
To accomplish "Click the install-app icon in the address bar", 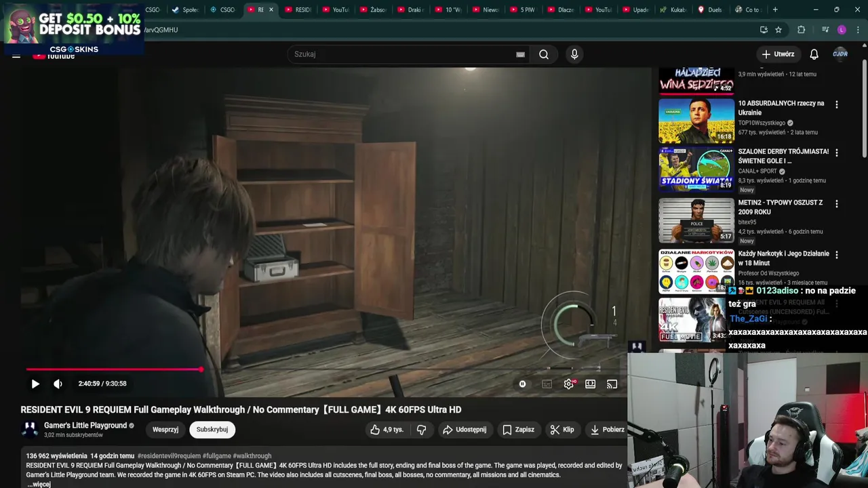I will pyautogui.click(x=764, y=30).
